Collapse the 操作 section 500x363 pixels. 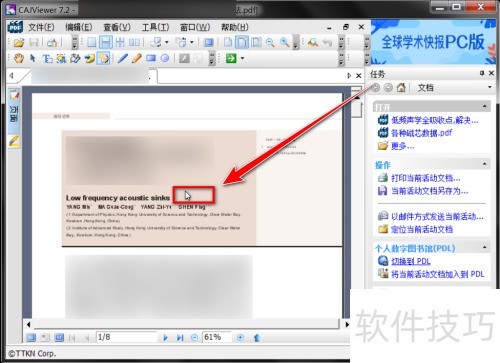(x=484, y=164)
